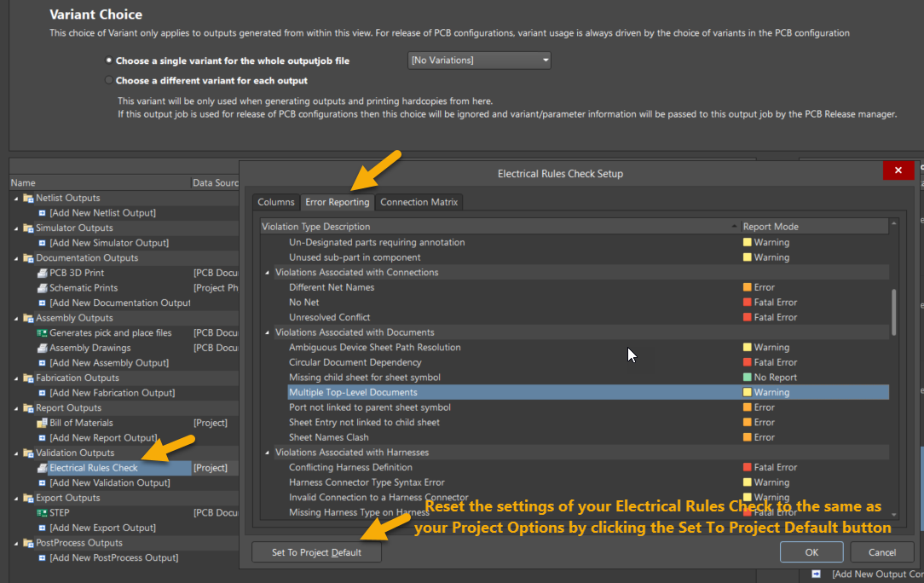Switch to the Error Reporting tab
This screenshot has width=924, height=583.
point(337,202)
